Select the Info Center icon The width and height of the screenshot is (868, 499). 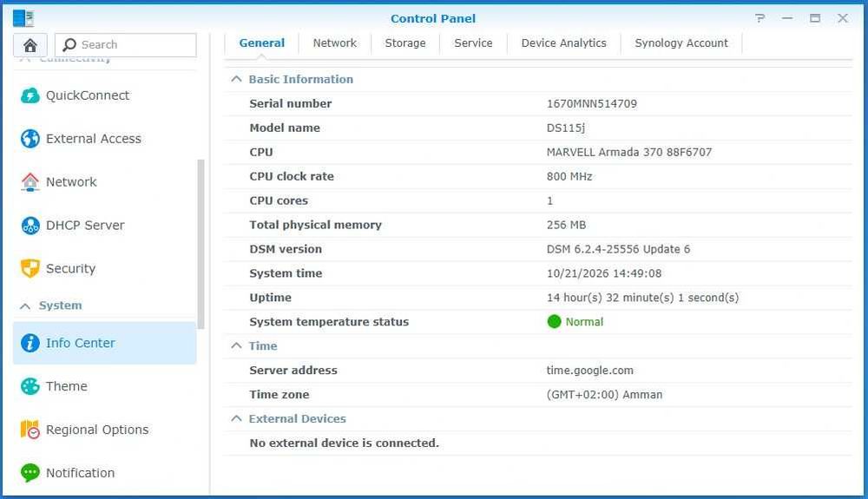30,343
